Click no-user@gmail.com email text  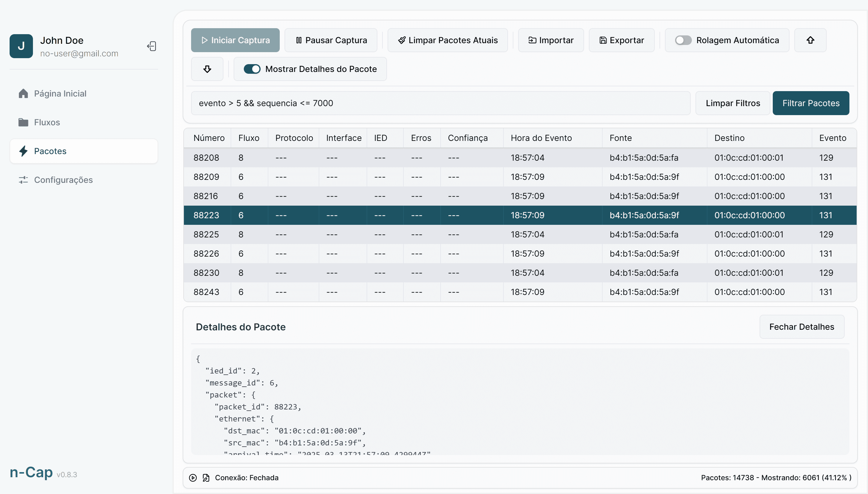tap(79, 54)
